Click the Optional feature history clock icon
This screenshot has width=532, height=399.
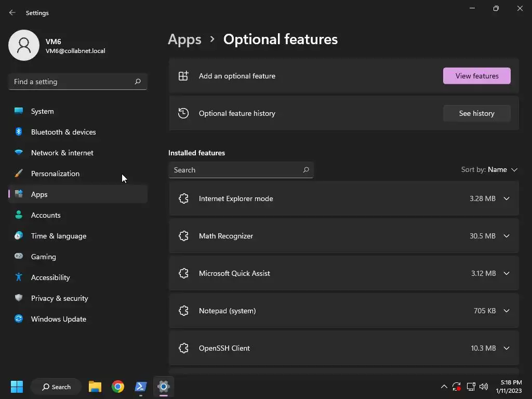click(183, 113)
